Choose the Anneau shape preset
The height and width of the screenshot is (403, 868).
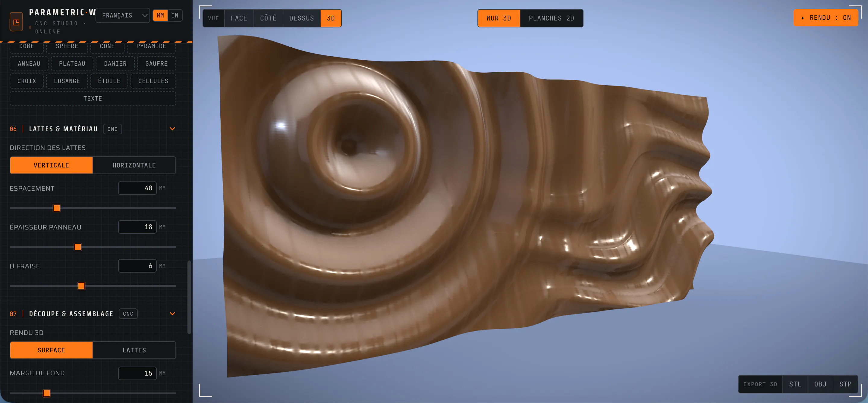click(x=29, y=64)
